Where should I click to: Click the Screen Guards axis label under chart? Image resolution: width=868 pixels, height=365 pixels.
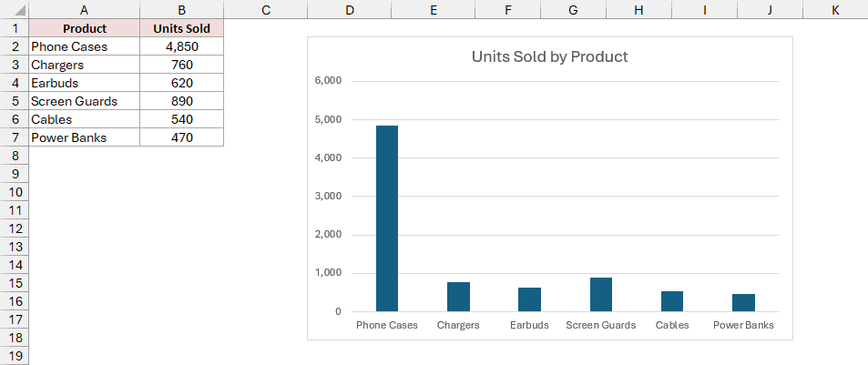click(x=600, y=325)
